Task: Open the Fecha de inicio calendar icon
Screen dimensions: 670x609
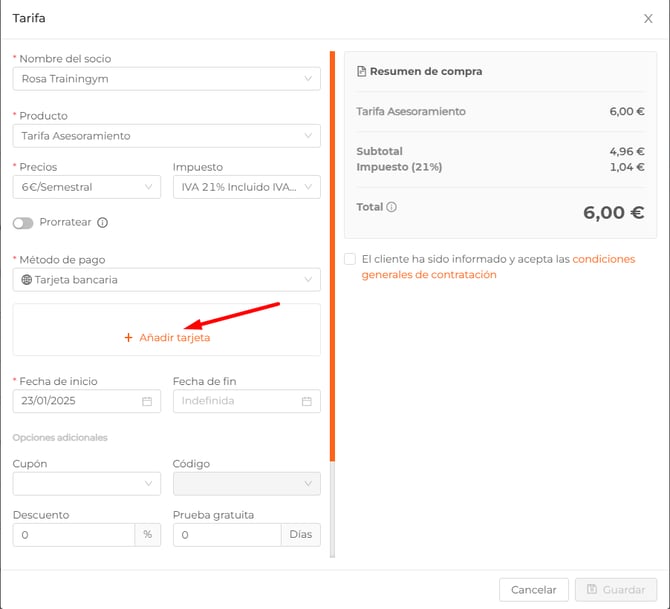Action: click(147, 401)
